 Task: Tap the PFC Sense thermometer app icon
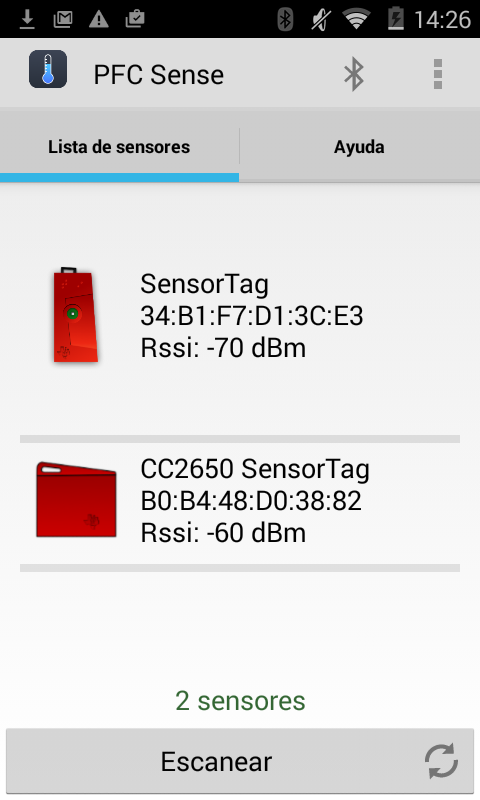pyautogui.click(x=48, y=69)
